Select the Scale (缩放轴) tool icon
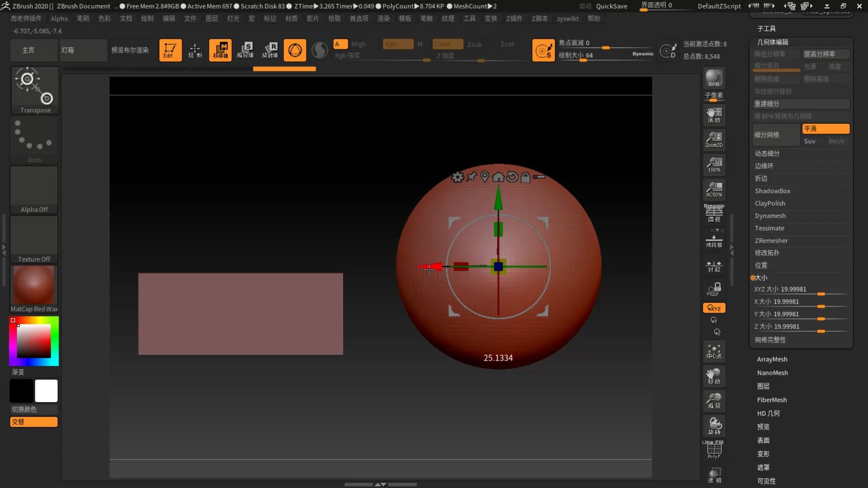This screenshot has width=868, height=488. tap(245, 50)
